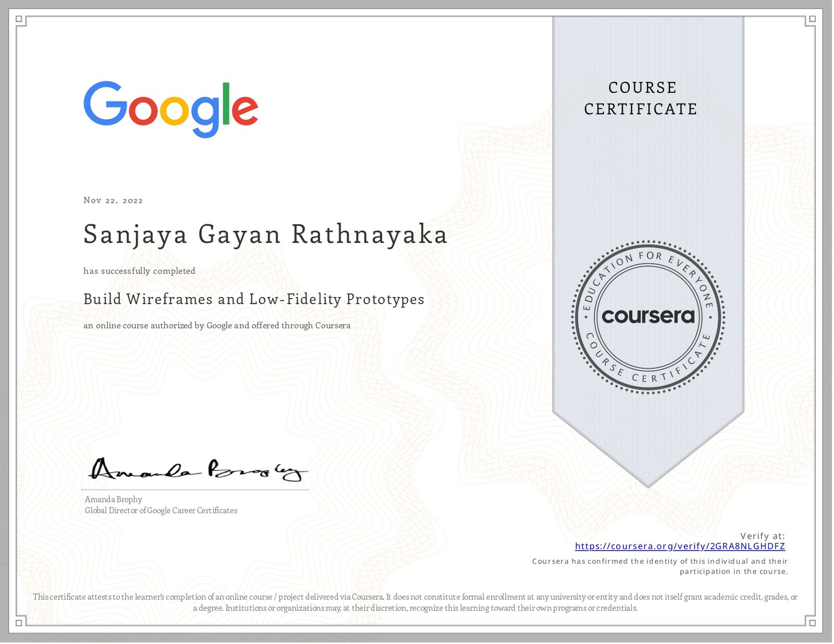
Task: Click the Google logo
Action: [171, 109]
